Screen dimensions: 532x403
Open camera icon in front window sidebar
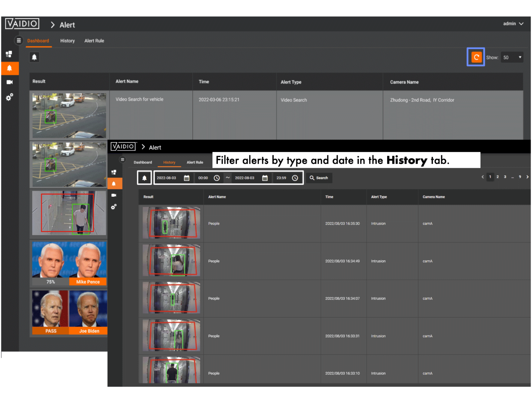click(x=114, y=195)
